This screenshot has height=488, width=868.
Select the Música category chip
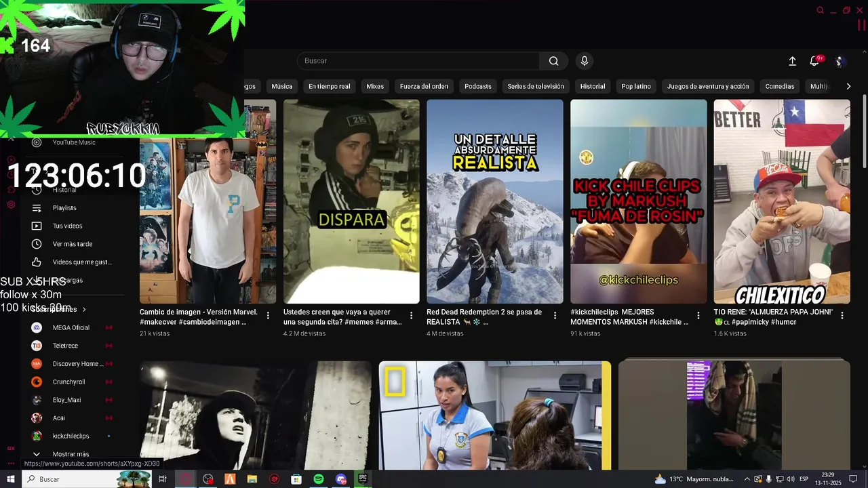tap(282, 87)
